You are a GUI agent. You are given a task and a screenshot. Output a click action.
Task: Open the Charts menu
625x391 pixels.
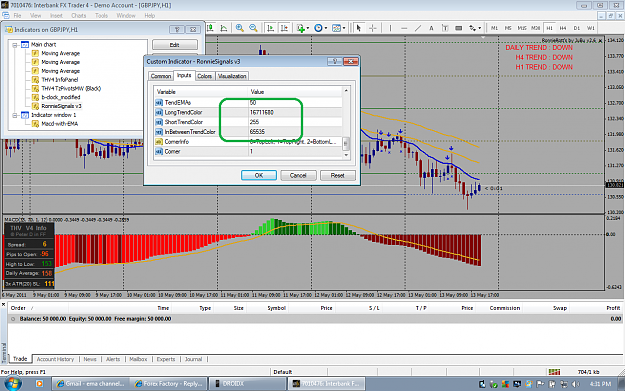[79, 16]
